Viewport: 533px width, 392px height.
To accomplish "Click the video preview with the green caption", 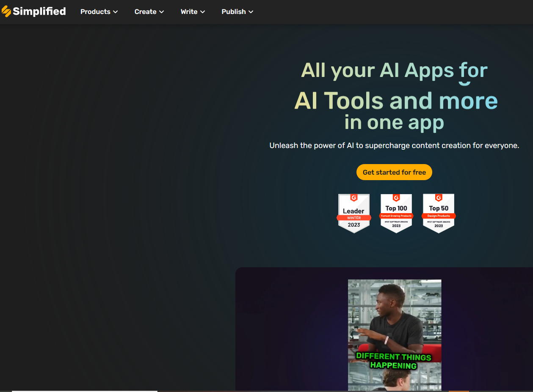I will coord(395,335).
